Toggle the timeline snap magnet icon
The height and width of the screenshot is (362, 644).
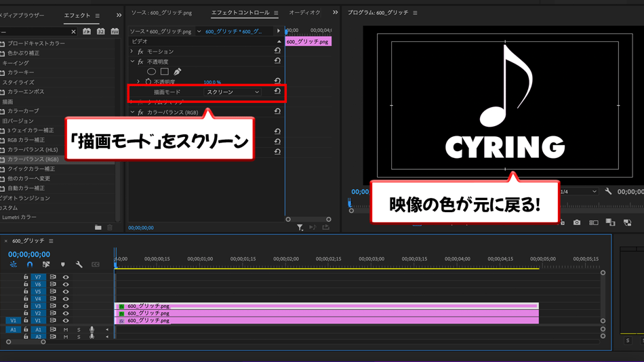point(30,264)
